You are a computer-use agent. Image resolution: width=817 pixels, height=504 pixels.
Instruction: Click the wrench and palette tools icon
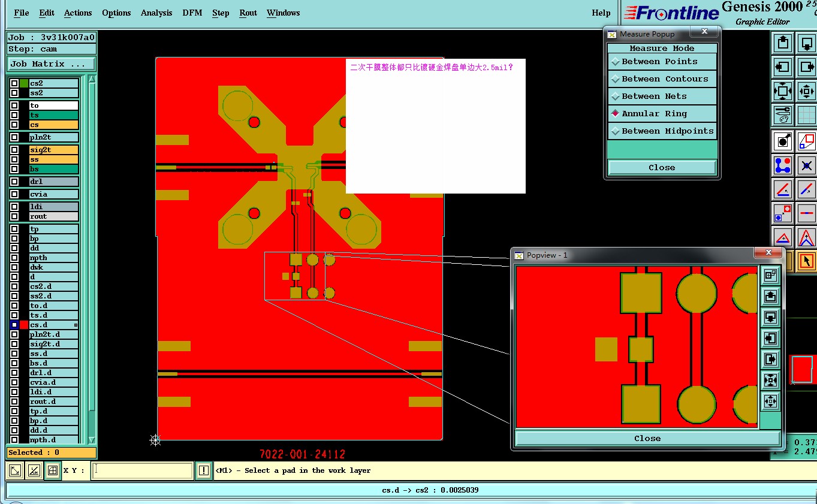tap(783, 115)
